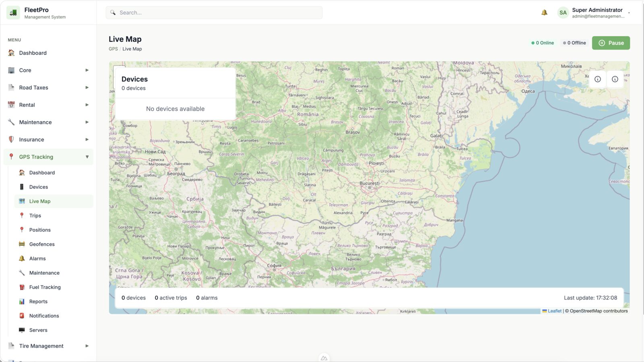Click the Live Map map icon
The image size is (644, 362).
pos(22,201)
